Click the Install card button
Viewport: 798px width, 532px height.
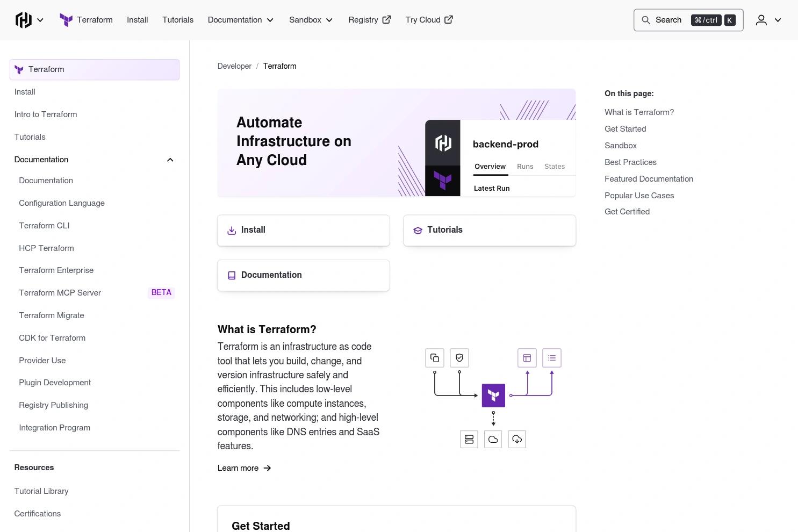[304, 231]
